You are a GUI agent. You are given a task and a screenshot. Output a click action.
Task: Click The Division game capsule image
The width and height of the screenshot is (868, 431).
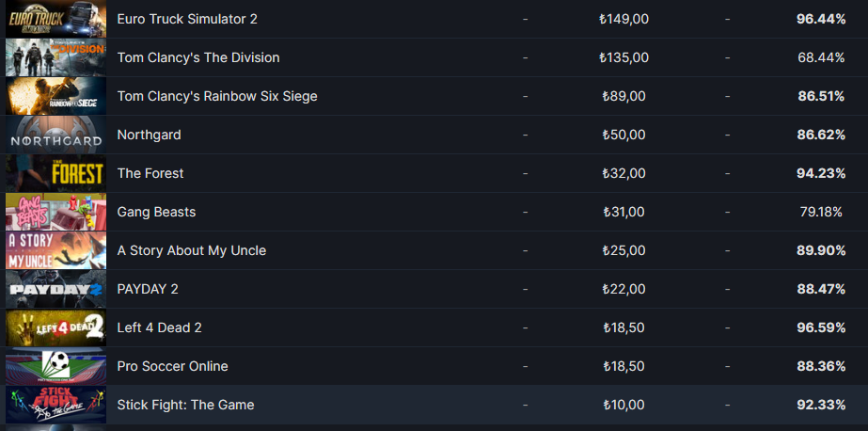pos(55,57)
